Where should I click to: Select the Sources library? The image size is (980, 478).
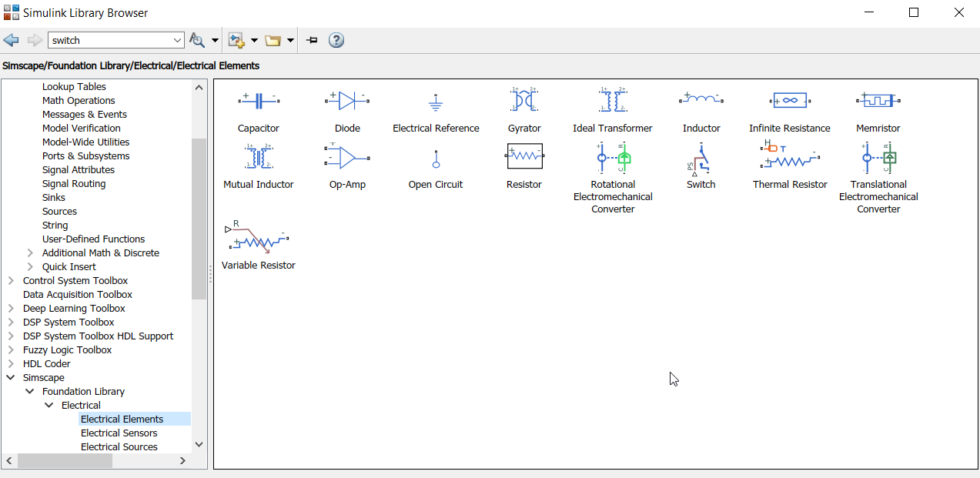point(59,211)
